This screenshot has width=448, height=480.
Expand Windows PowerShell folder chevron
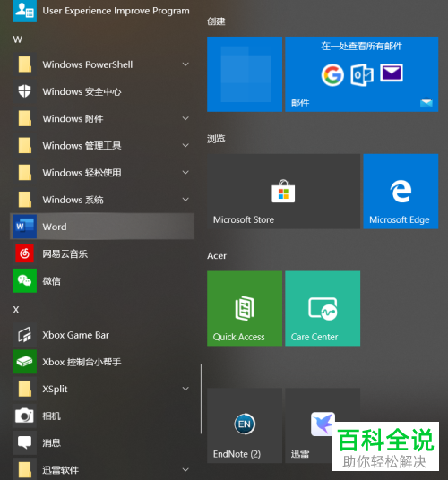(x=185, y=64)
